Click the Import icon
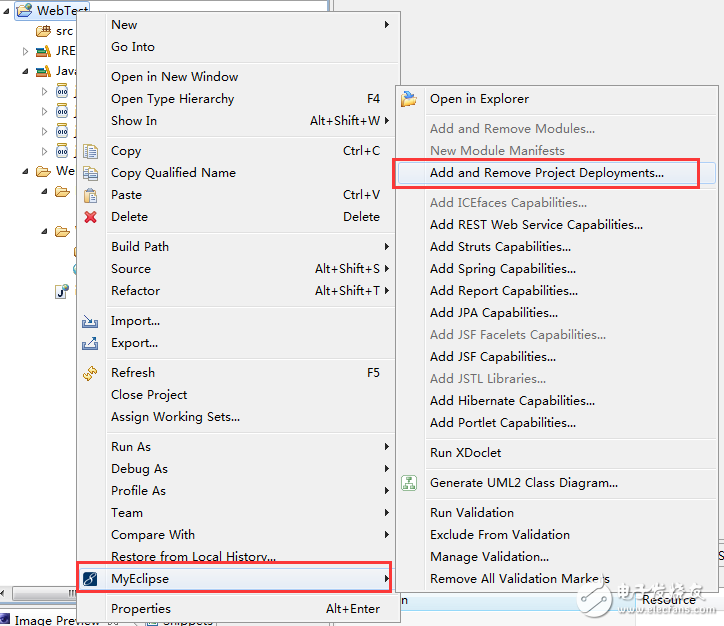 pyautogui.click(x=91, y=321)
